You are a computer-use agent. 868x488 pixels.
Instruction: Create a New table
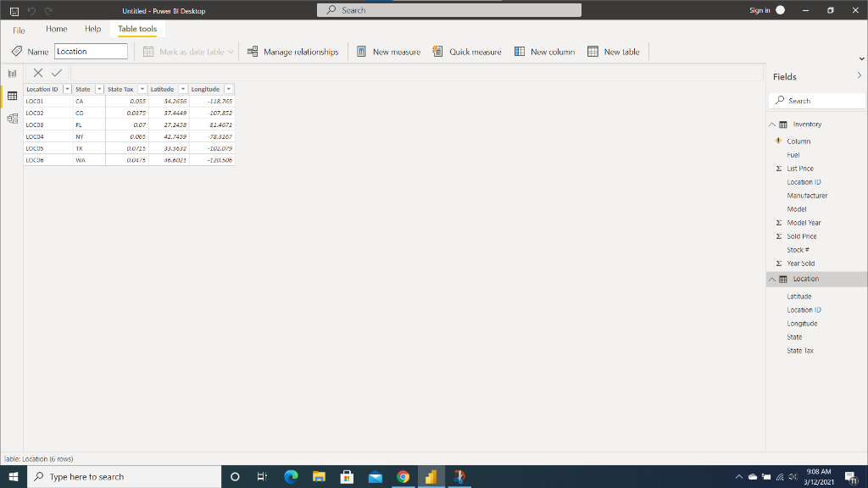click(x=614, y=52)
